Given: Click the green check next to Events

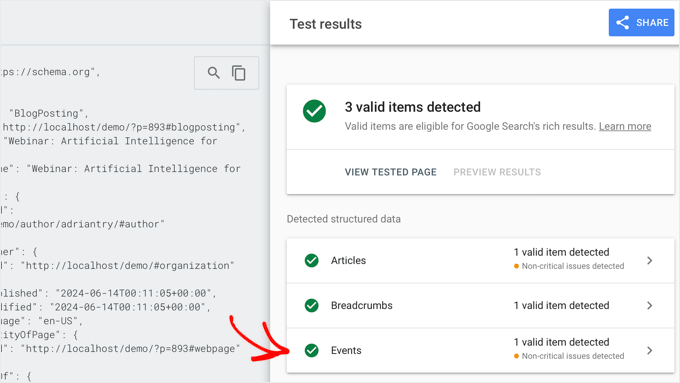Looking at the screenshot, I should coord(311,350).
